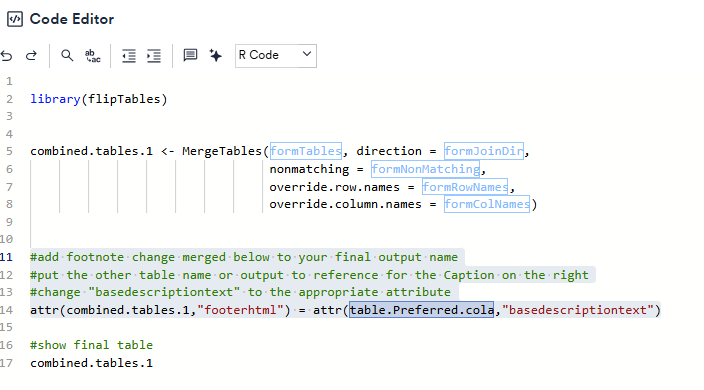Click the AI sparkle assistant icon

tap(216, 55)
